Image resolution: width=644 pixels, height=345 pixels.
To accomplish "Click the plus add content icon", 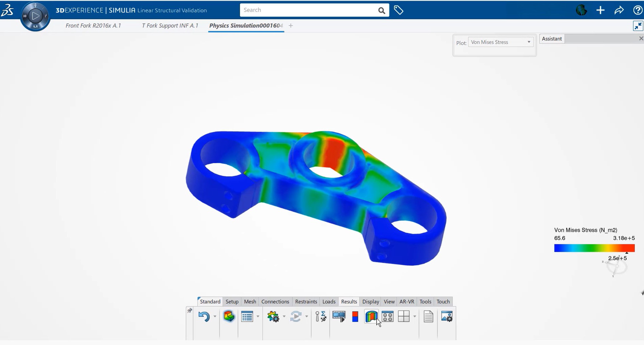I will point(600,10).
